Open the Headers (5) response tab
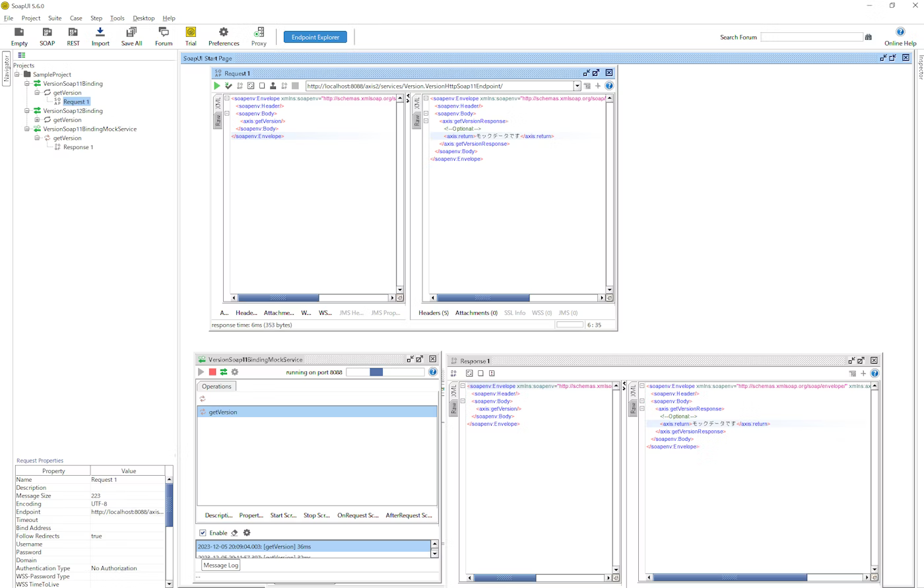 [434, 313]
